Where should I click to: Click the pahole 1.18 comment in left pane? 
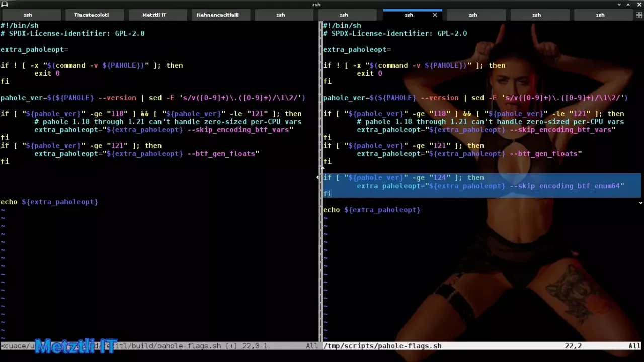[x=168, y=122]
